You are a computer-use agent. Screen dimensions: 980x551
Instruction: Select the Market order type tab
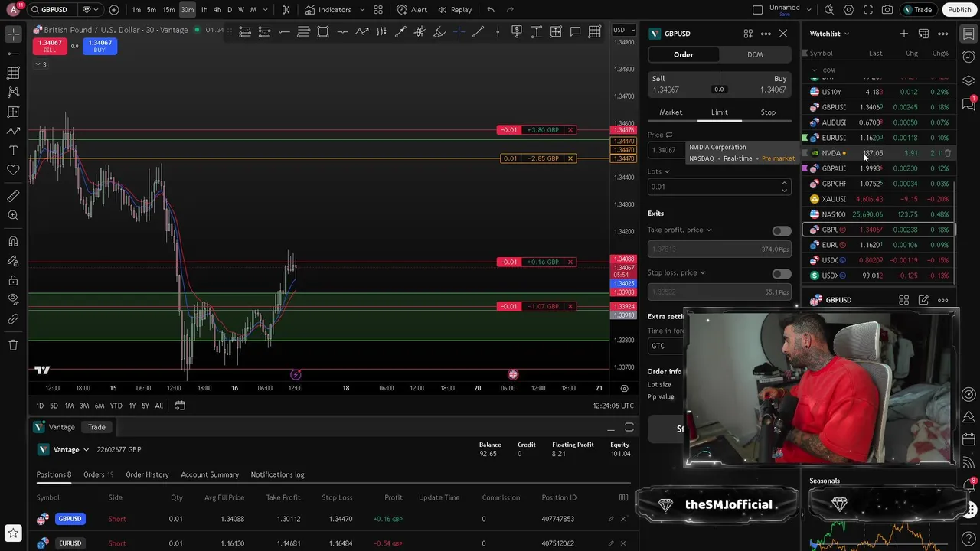click(x=671, y=112)
